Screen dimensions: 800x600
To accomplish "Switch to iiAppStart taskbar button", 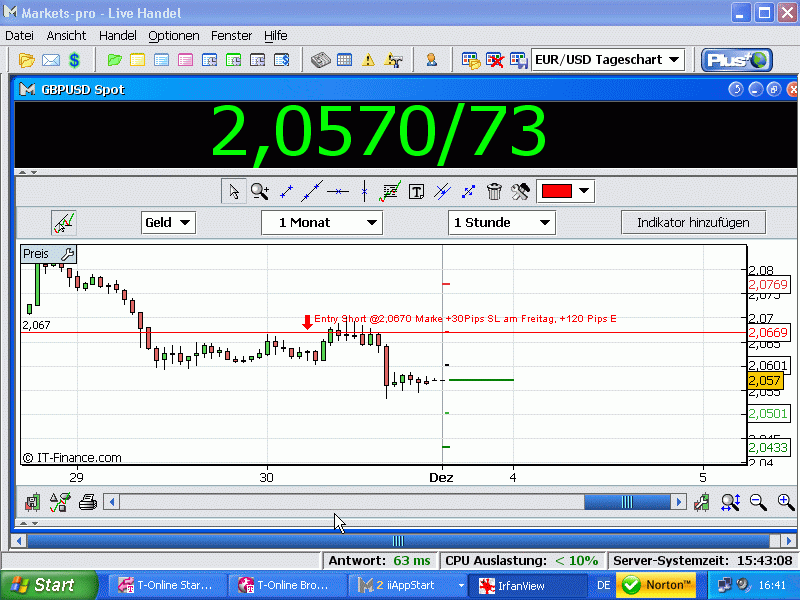I will tap(407, 585).
